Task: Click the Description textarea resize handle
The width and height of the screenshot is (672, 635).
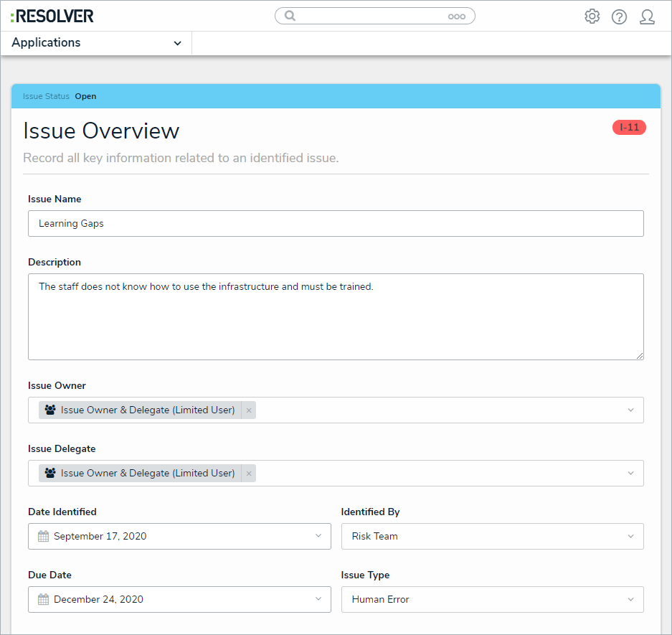Action: pos(639,355)
